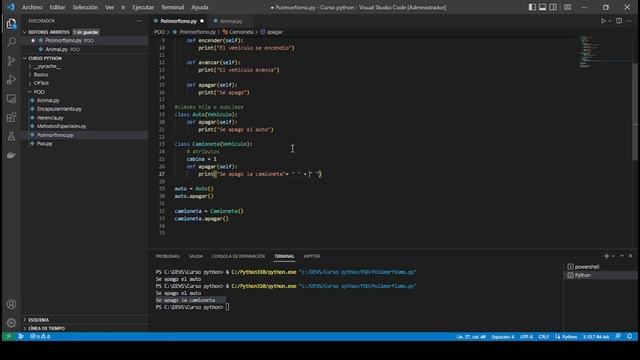Open Encapsulamiento.py in explorer
The image size is (640, 360).
[59, 109]
